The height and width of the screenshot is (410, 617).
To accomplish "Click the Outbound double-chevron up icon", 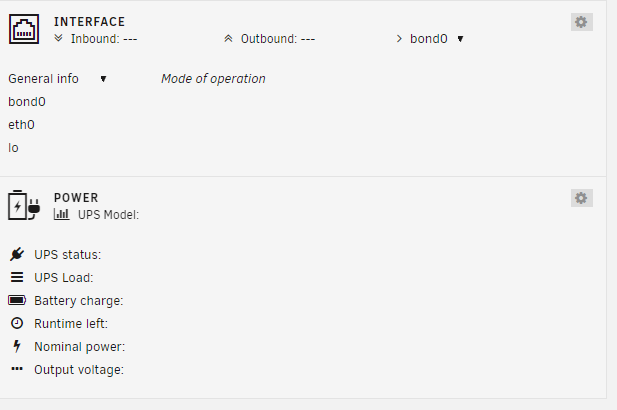I will click(x=228, y=39).
